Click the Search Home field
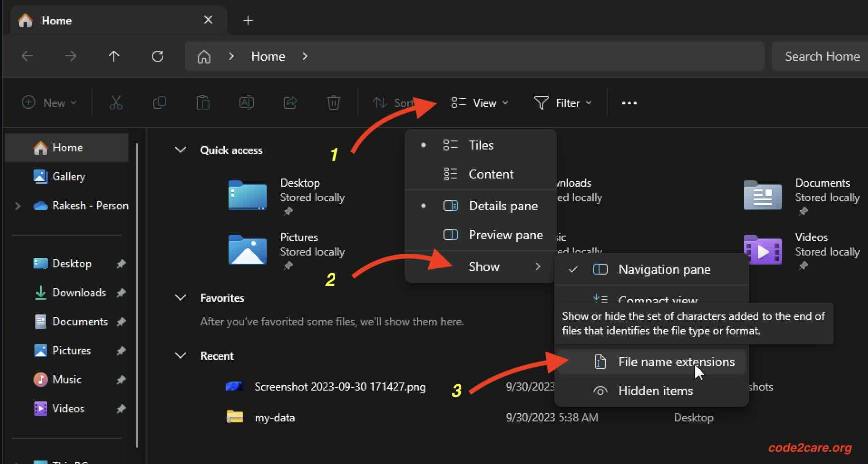This screenshot has width=868, height=464. pyautogui.click(x=821, y=56)
